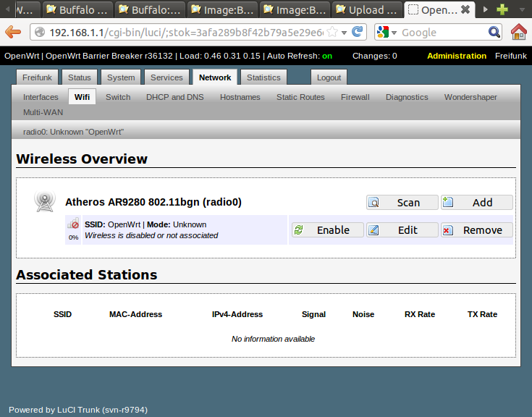The width and height of the screenshot is (532, 417).
Task: Bookmark this page with the star icon
Action: click(332, 32)
